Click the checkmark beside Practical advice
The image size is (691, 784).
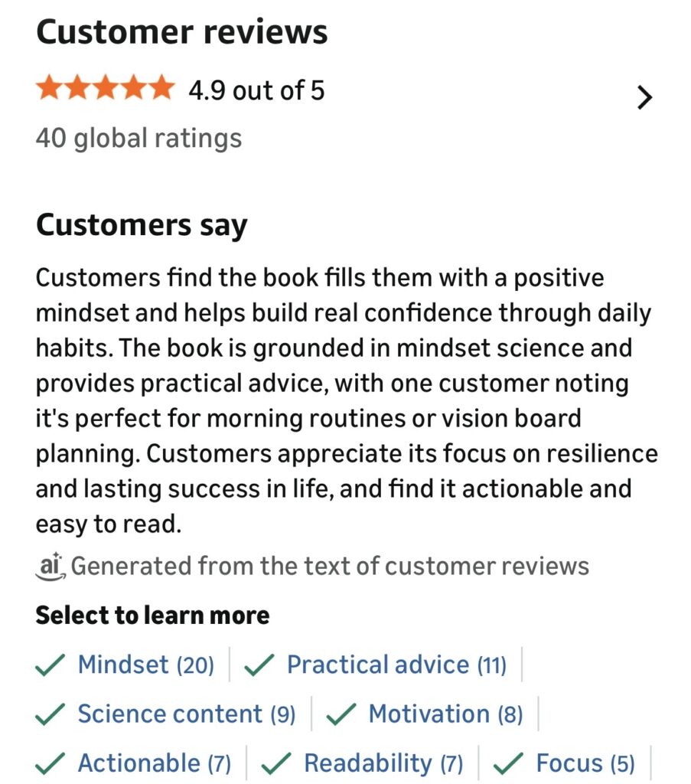259,665
